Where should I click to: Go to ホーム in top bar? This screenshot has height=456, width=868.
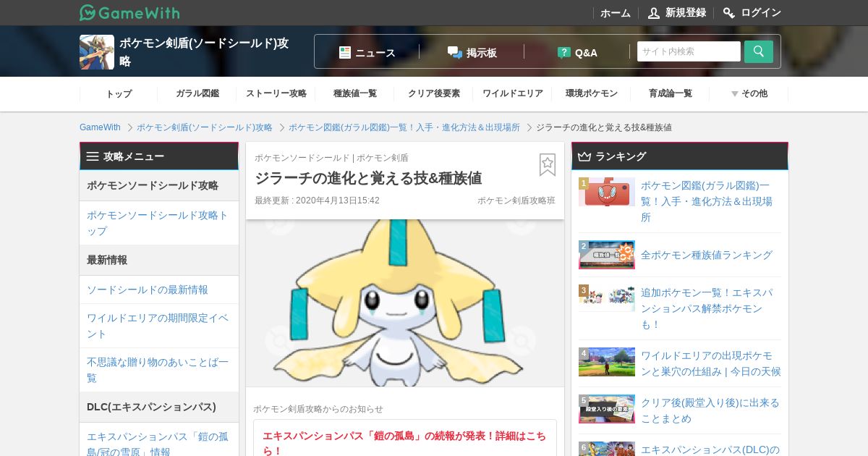tap(616, 12)
